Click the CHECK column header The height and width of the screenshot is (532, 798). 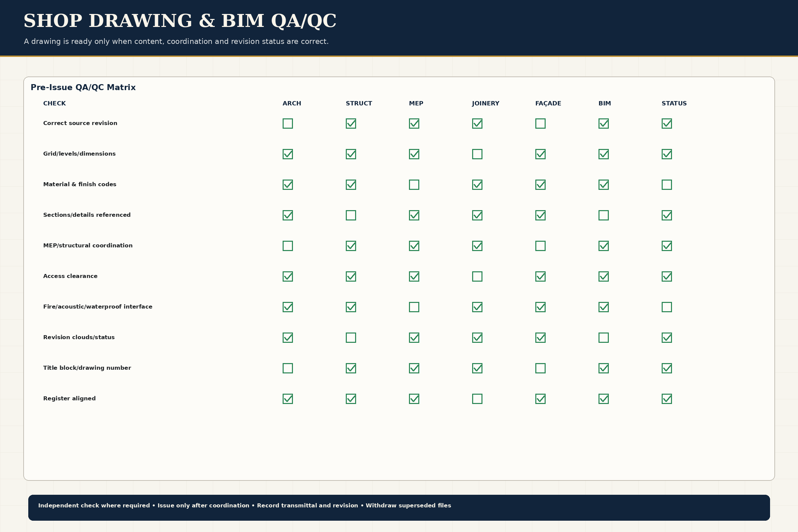point(54,103)
